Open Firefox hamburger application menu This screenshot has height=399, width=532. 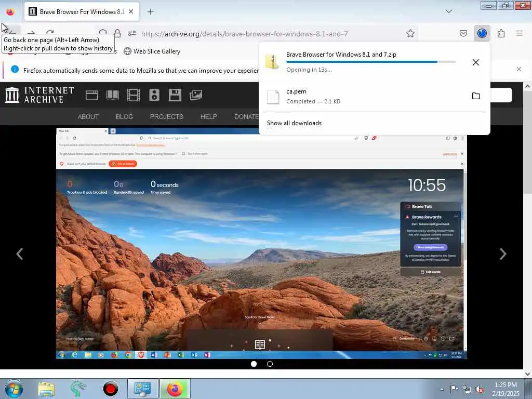519,33
